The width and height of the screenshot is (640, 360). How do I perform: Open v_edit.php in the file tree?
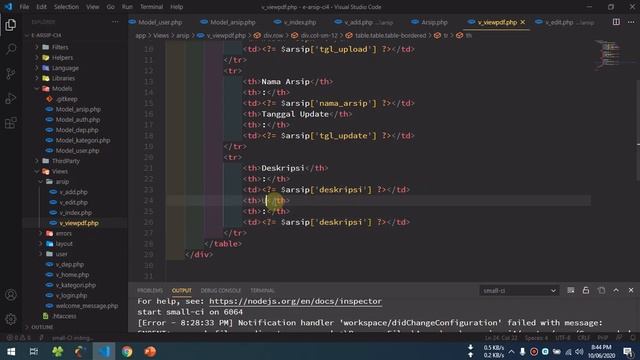pos(73,202)
